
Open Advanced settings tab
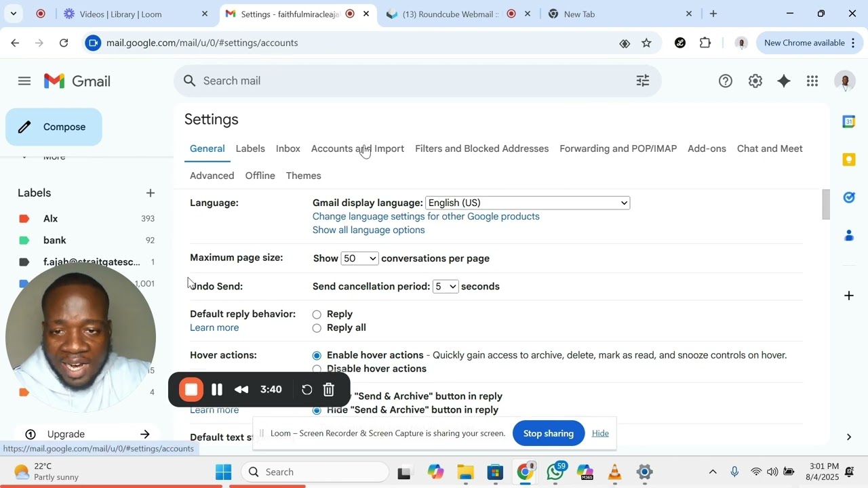click(x=212, y=176)
